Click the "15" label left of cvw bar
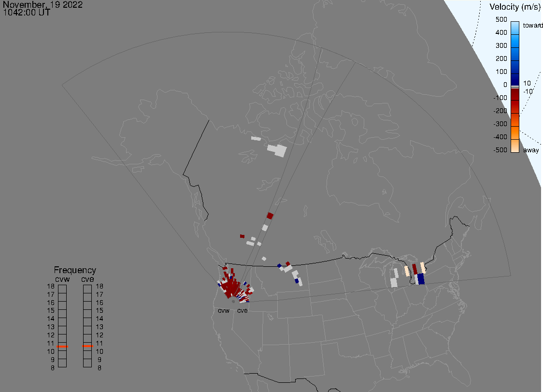Image resolution: width=543 pixels, height=392 pixels. [x=51, y=310]
